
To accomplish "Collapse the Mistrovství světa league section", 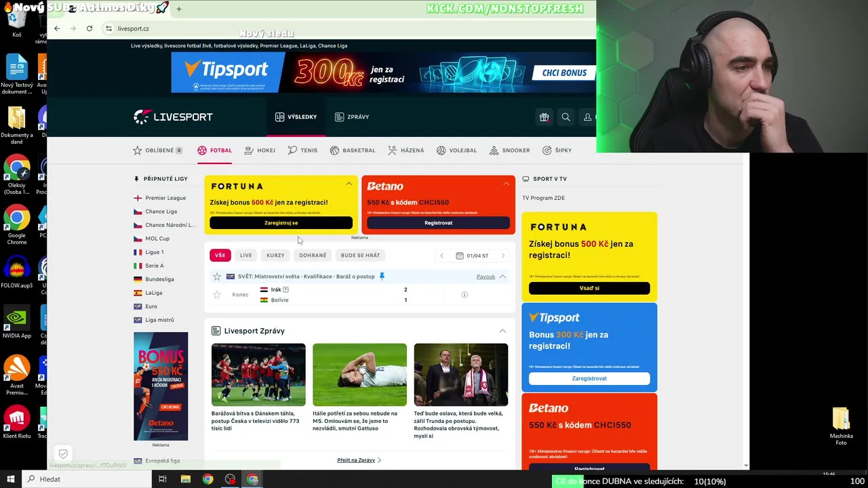I will [x=502, y=277].
